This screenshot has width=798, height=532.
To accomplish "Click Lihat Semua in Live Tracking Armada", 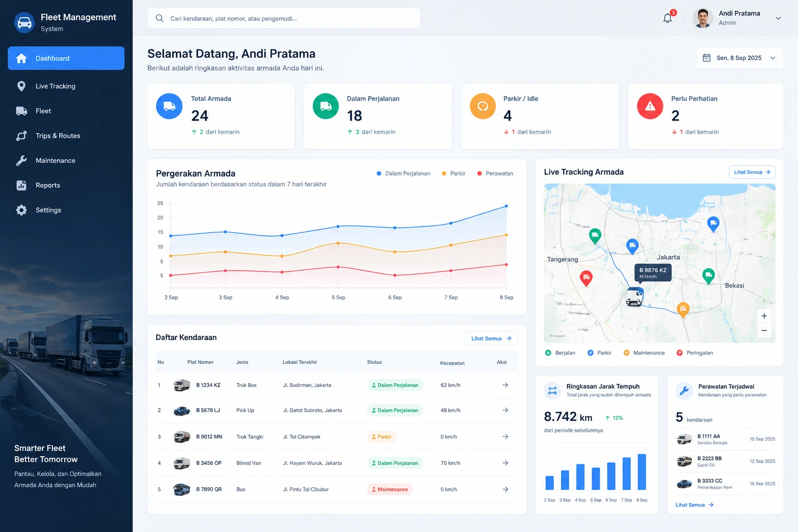I will pyautogui.click(x=752, y=172).
